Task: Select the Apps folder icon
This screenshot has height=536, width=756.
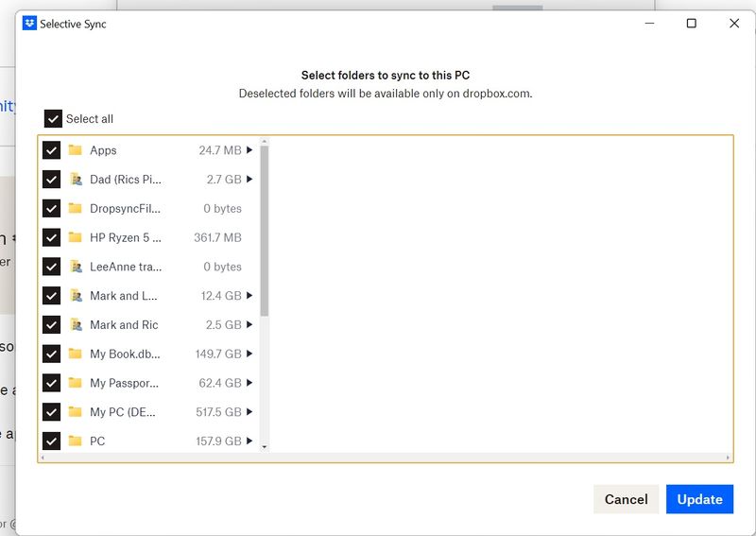Action: (75, 150)
